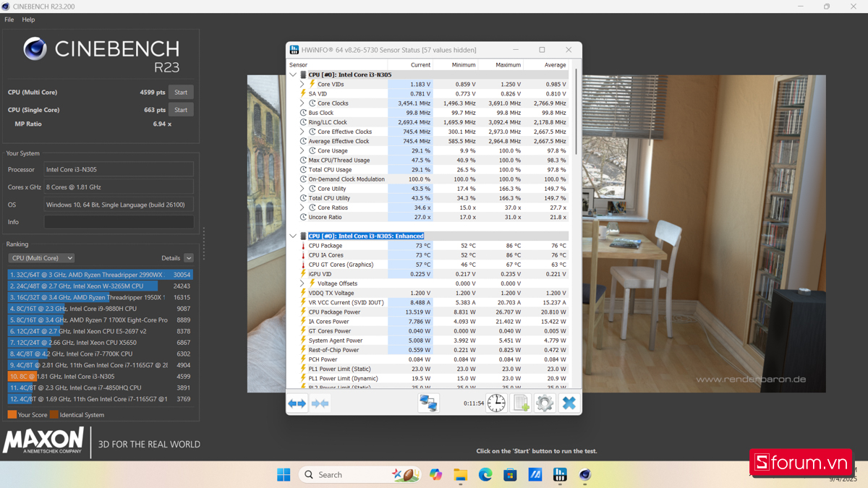Expand the Voltage Offsets row
Image resolution: width=868 pixels, height=488 pixels.
pos(302,283)
